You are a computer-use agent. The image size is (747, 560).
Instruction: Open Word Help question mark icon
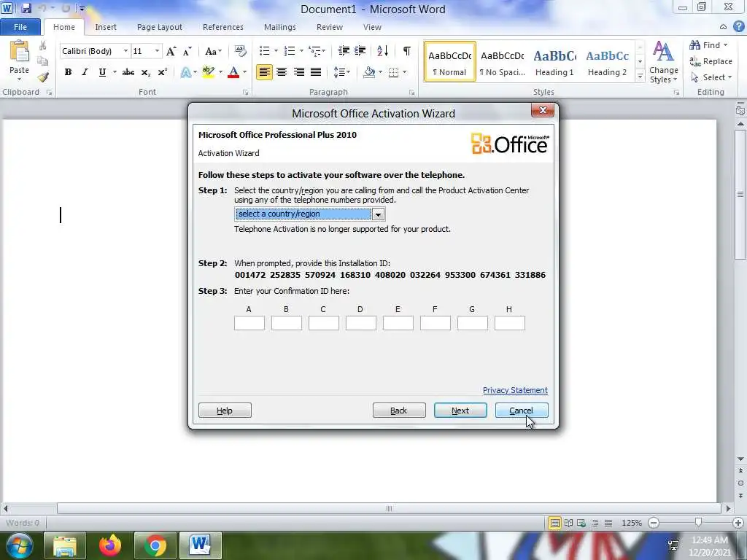coord(738,27)
